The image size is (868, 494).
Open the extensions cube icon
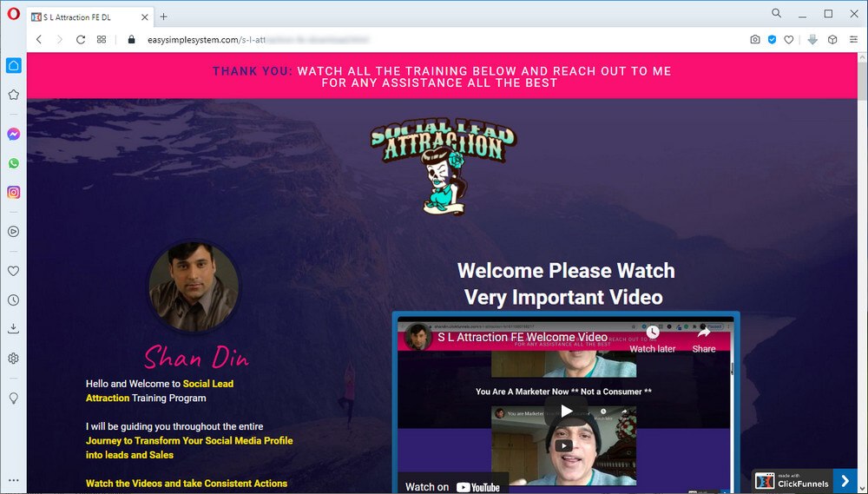(832, 39)
